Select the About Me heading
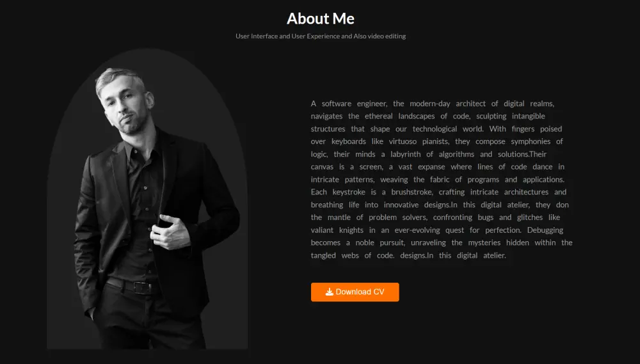 point(321,19)
